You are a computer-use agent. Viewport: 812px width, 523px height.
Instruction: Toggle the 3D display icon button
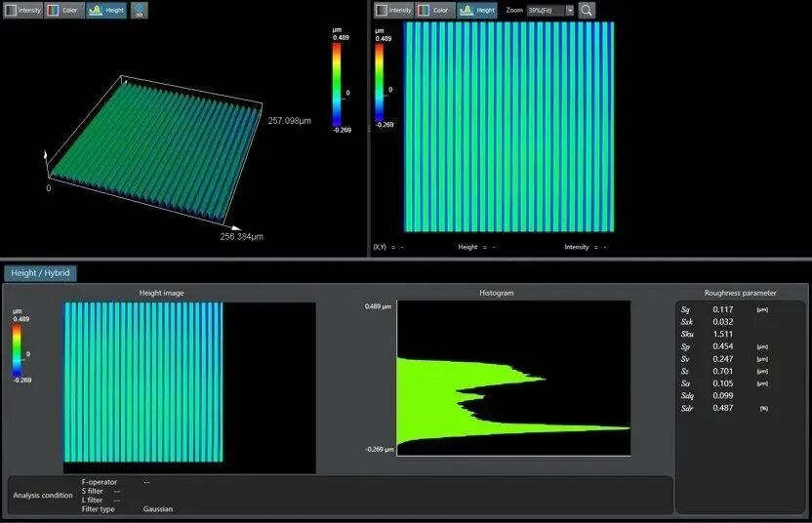[x=139, y=11]
